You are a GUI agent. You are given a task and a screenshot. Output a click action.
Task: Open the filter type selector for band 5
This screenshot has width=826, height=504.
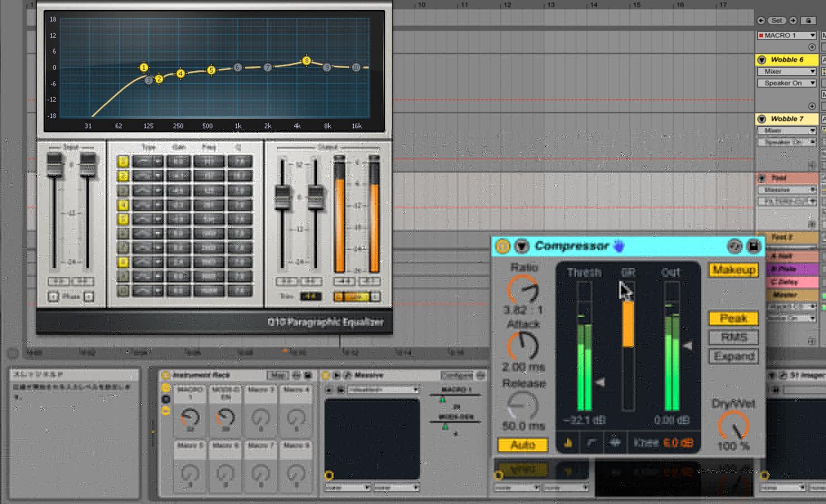click(x=148, y=219)
